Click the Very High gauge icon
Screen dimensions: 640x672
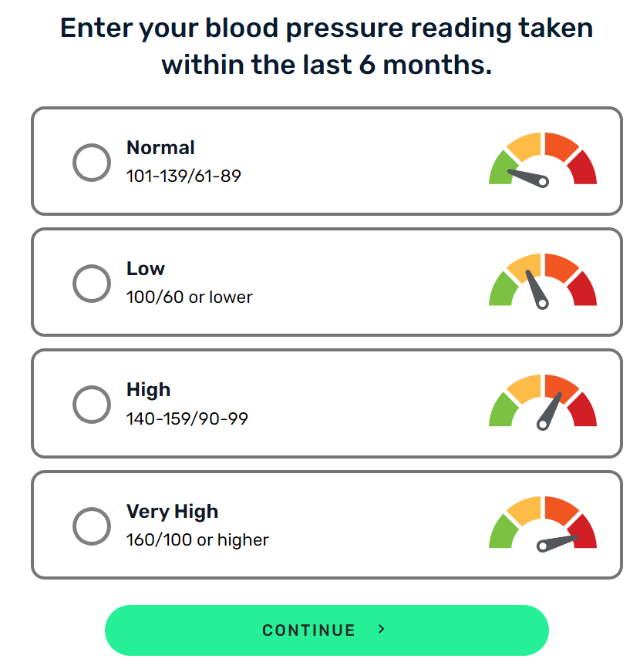543,524
